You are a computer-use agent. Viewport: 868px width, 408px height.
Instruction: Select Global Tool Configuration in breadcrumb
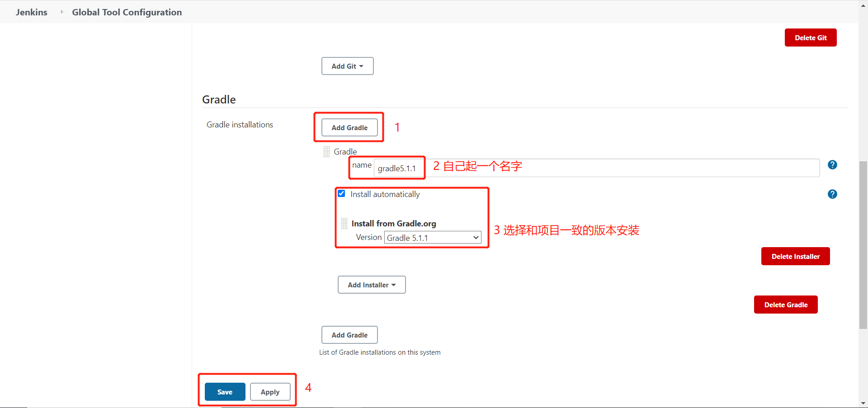[x=127, y=12]
